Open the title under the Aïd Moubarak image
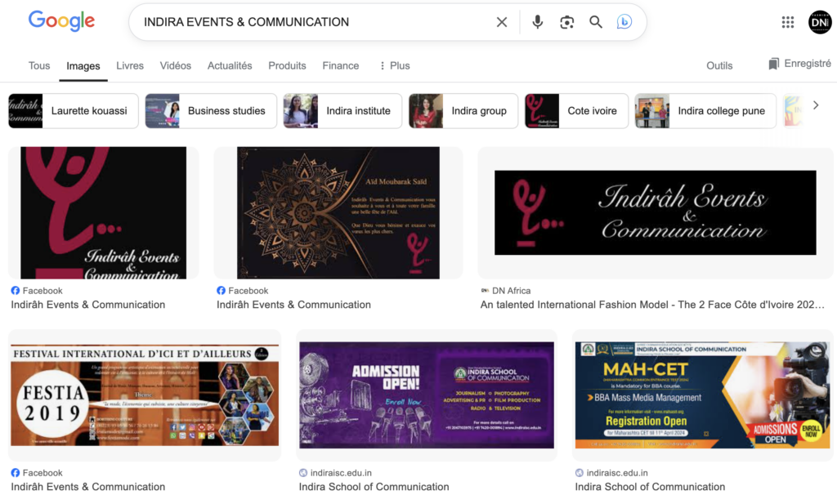Image resolution: width=837 pixels, height=504 pixels. pyautogui.click(x=293, y=305)
